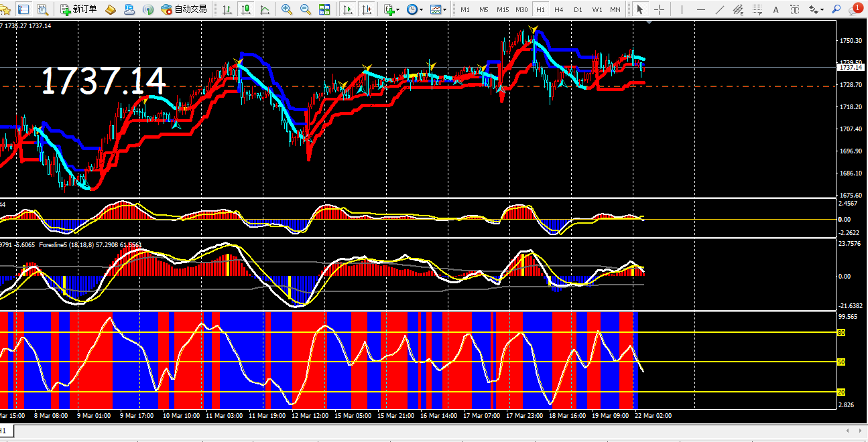The image size is (868, 442).
Task: Toggle chart auto scroll to latest bar
Action: pos(348,9)
